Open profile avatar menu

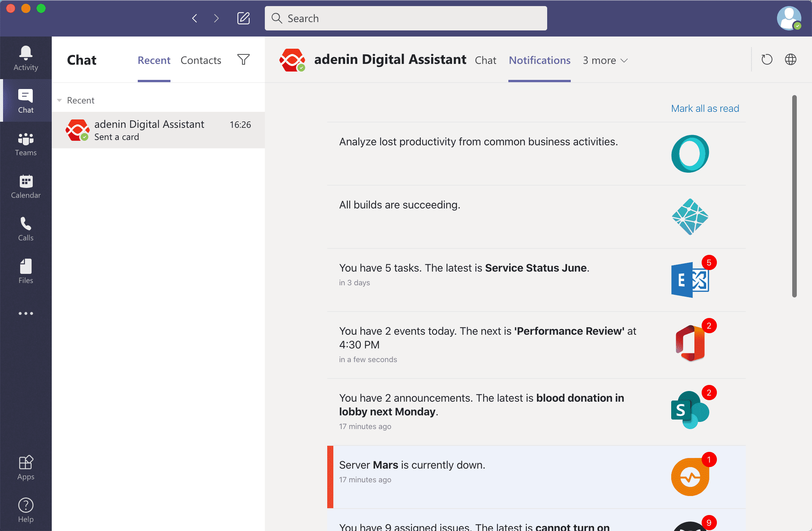pyautogui.click(x=789, y=18)
